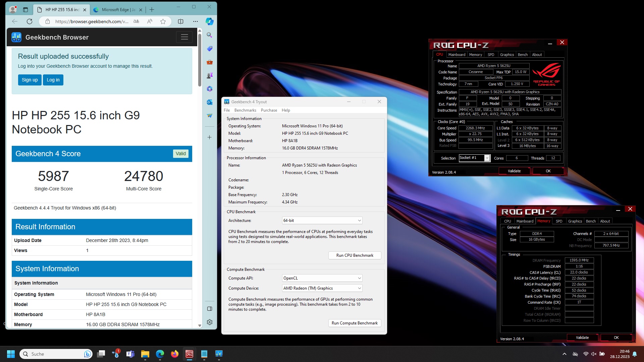Click the Sign up button

(x=30, y=80)
